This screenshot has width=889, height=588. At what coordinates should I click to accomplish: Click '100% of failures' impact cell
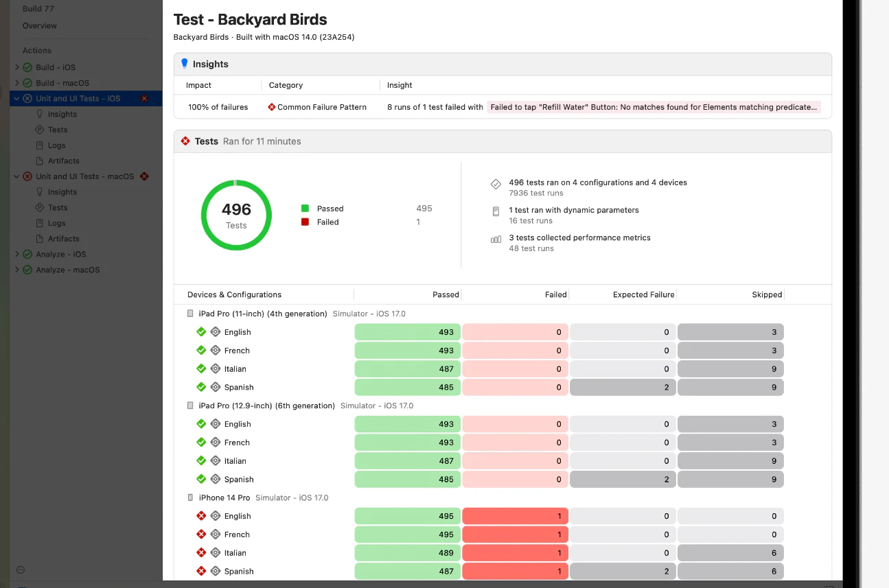coord(218,107)
